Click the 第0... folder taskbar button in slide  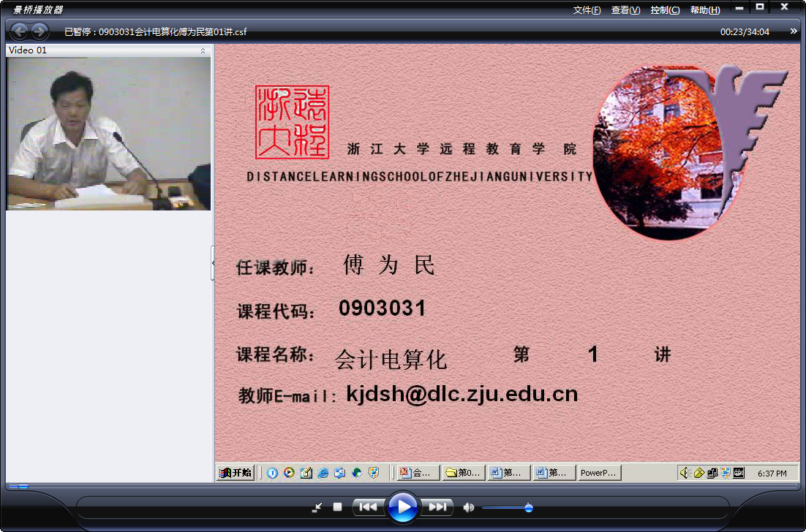click(x=463, y=473)
